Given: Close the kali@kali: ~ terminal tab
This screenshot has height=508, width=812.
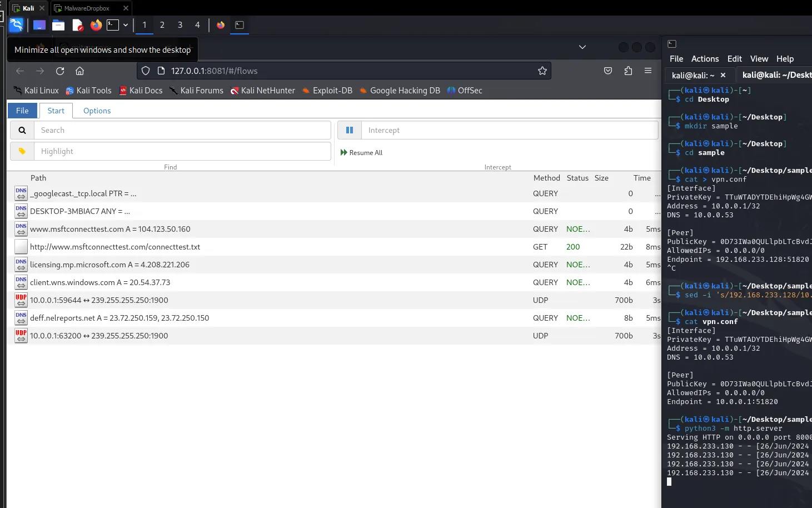Looking at the screenshot, I should pos(723,75).
